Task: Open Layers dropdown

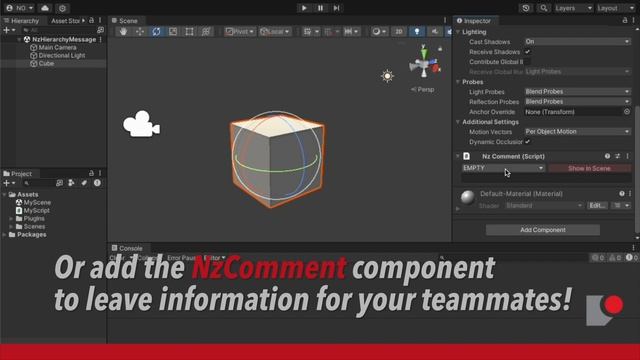Action: coord(573,8)
